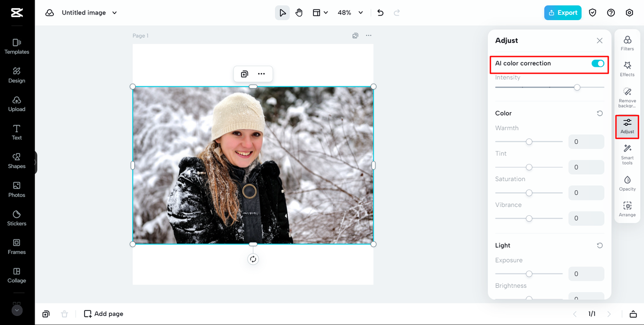Screen dimensions: 644x325
Task: Click the Export button
Action: coord(562,13)
